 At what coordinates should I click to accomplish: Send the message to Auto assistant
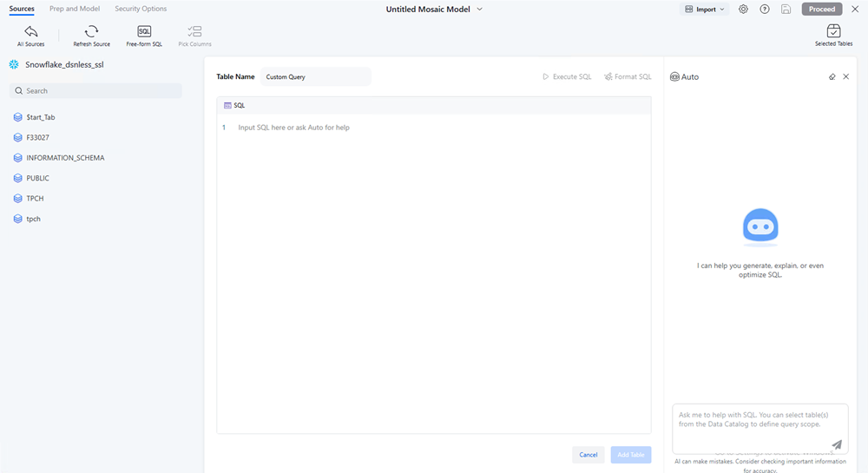pos(837,444)
